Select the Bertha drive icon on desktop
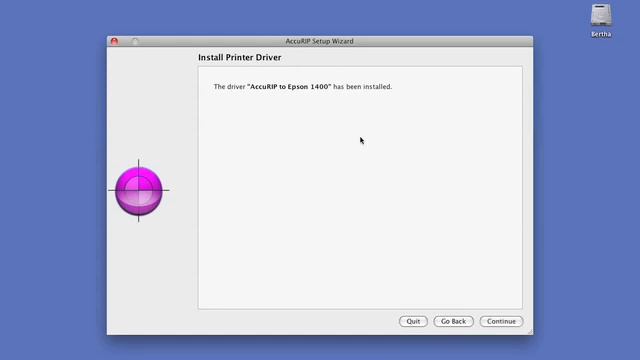Viewport: 640px width, 360px height. (601, 16)
